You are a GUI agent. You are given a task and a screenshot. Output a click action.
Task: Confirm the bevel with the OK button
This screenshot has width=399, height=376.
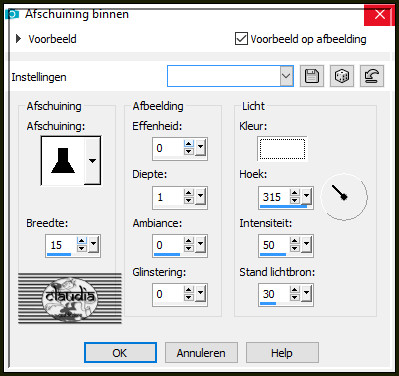coord(120,353)
